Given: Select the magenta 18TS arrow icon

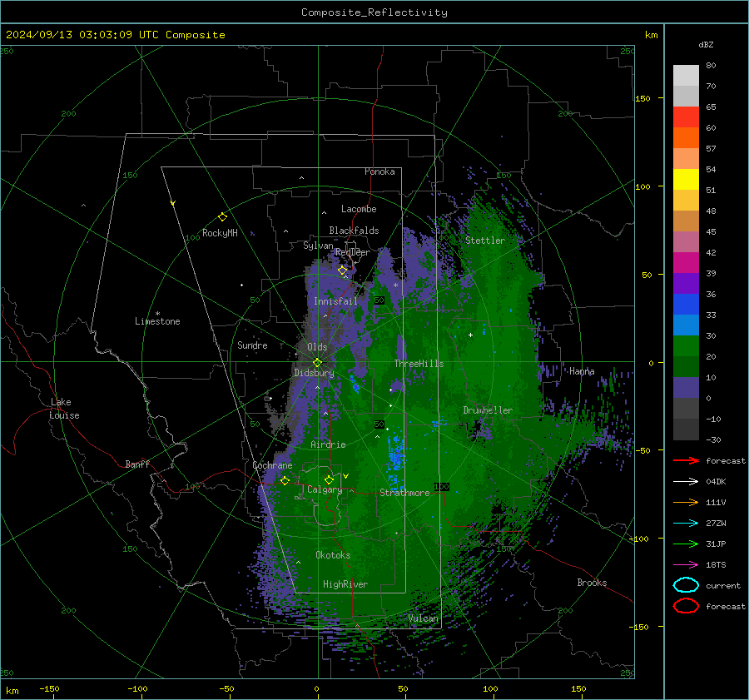Looking at the screenshot, I should tap(686, 565).
